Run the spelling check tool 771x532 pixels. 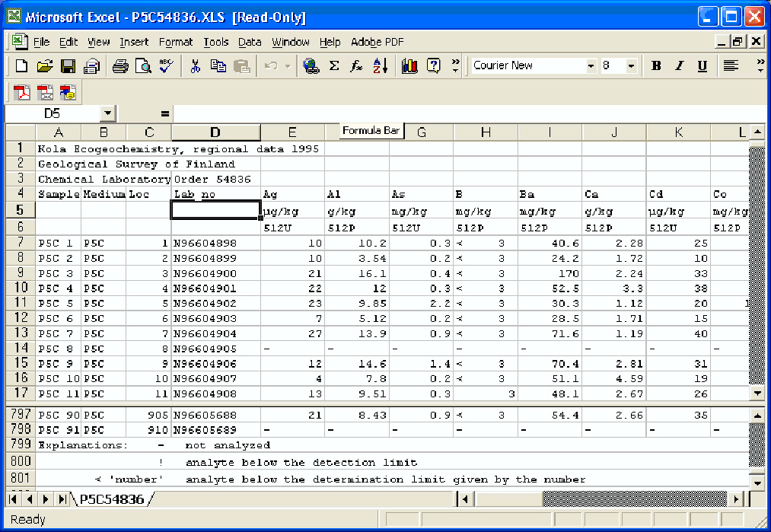pos(166,66)
